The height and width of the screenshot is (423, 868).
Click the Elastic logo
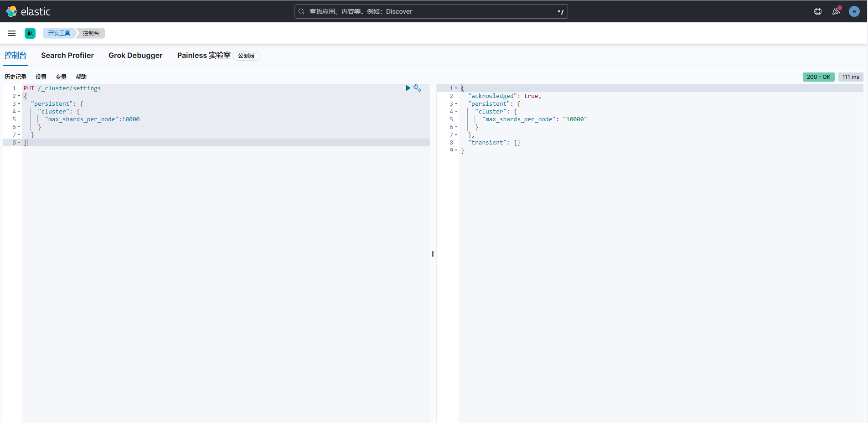coord(28,11)
